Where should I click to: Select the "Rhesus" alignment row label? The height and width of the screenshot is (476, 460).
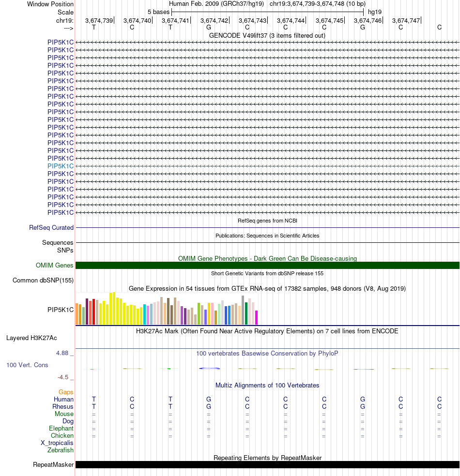point(63,406)
